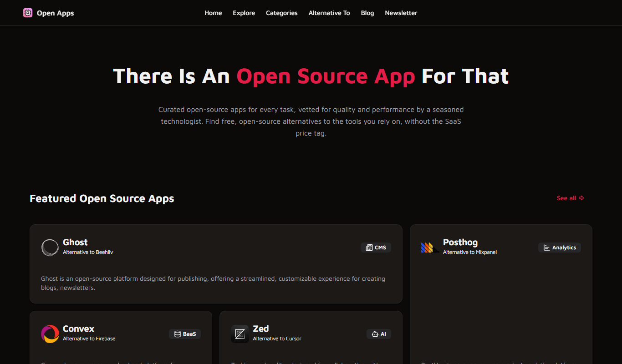Image resolution: width=622 pixels, height=364 pixels.
Task: Click the Alternative to Cursor text
Action: point(277,339)
